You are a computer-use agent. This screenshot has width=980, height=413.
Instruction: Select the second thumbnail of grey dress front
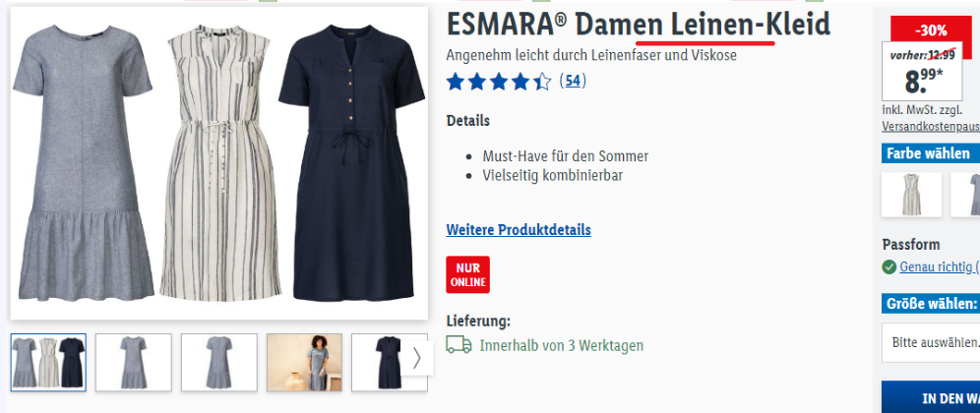[133, 363]
